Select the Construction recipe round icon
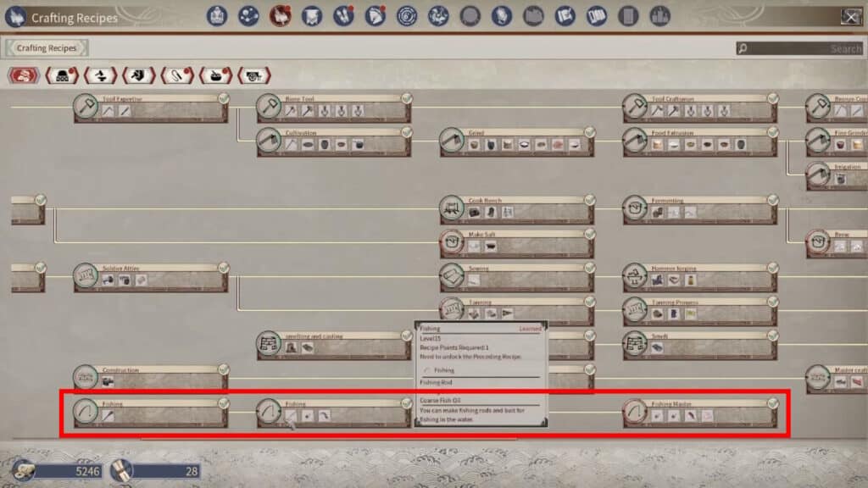 [86, 377]
